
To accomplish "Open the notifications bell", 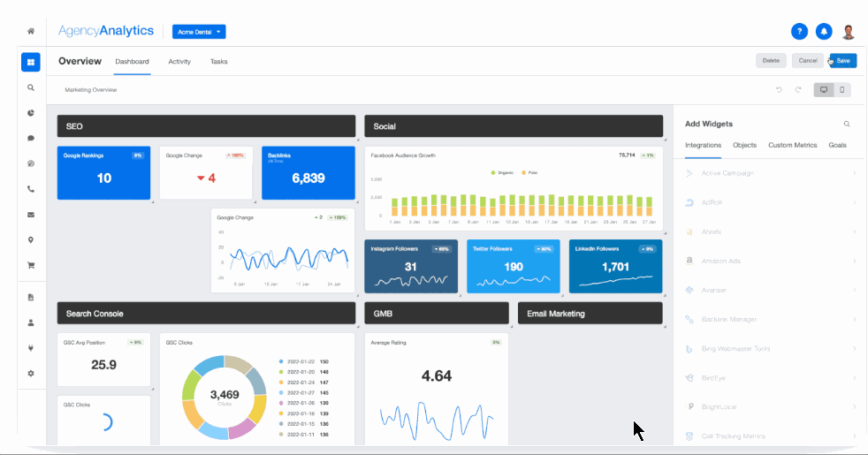I will [x=824, y=32].
